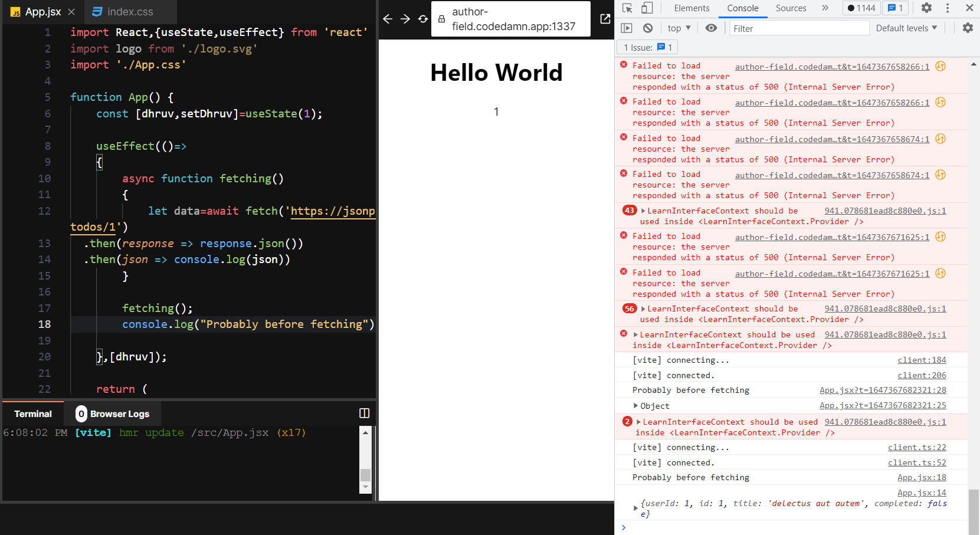The width and height of the screenshot is (980, 535).
Task: Select the Browser Logs panel tab
Action: [x=113, y=413]
